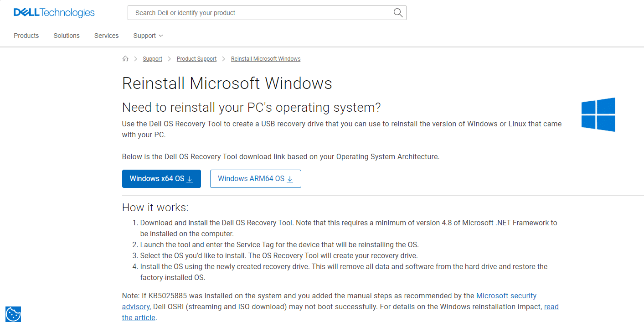Click the Windows logo image
Viewport: 644px width, 327px height.
coord(598,114)
